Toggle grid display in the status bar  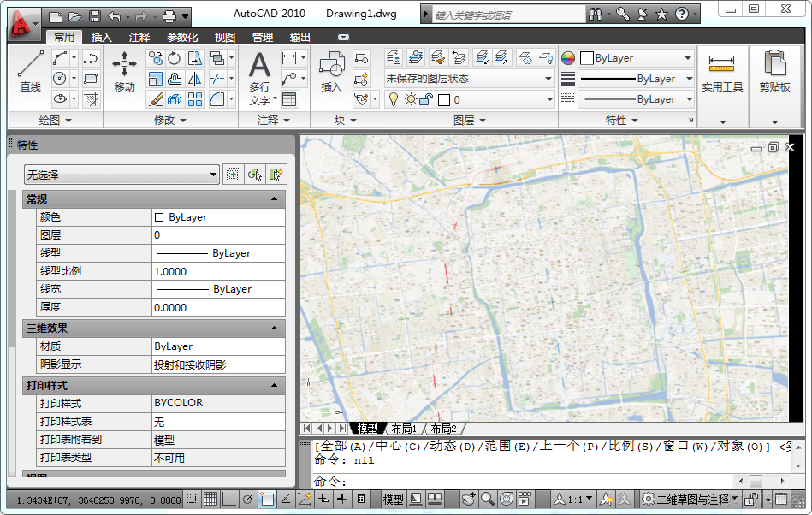(x=210, y=499)
